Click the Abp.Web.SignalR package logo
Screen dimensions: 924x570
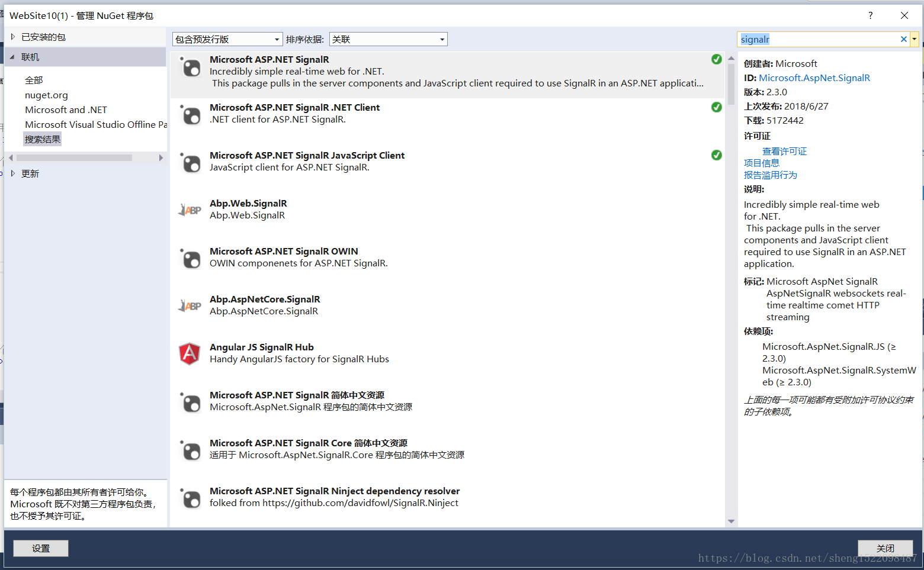point(190,210)
